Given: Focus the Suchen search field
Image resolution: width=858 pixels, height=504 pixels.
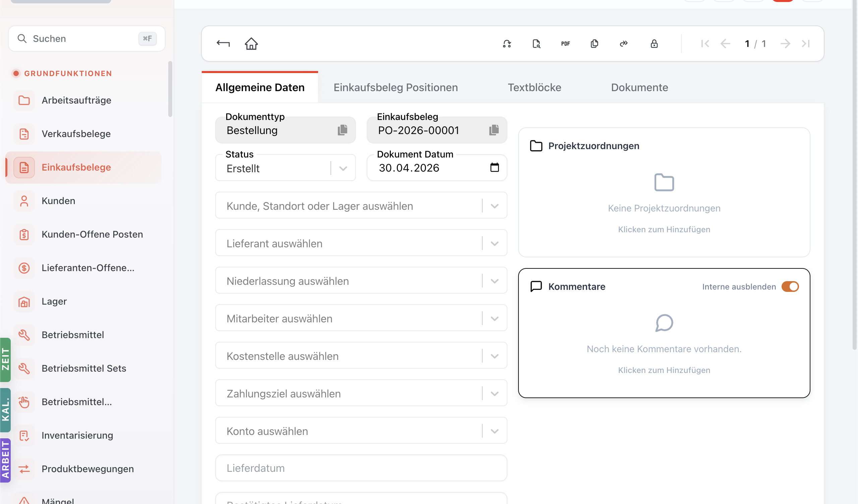Looking at the screenshot, I should 86,39.
